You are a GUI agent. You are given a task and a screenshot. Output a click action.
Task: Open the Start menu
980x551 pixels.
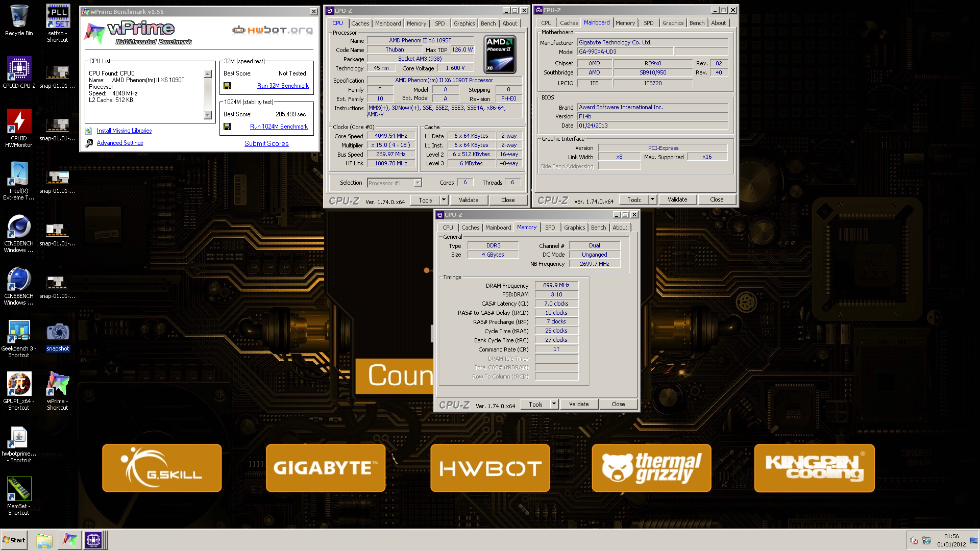[14, 540]
